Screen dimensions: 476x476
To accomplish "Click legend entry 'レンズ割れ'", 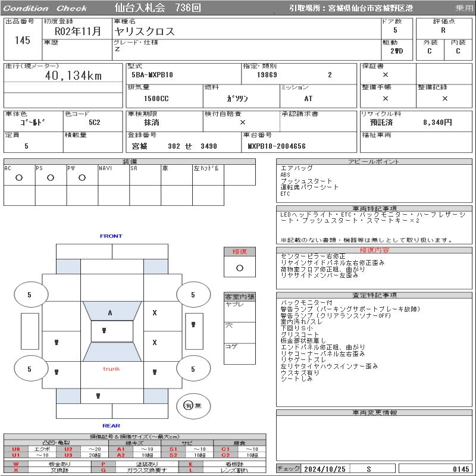I will click(234, 470).
